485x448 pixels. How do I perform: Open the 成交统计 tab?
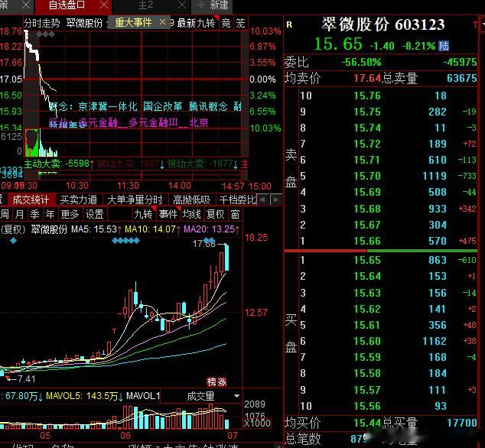point(31,200)
